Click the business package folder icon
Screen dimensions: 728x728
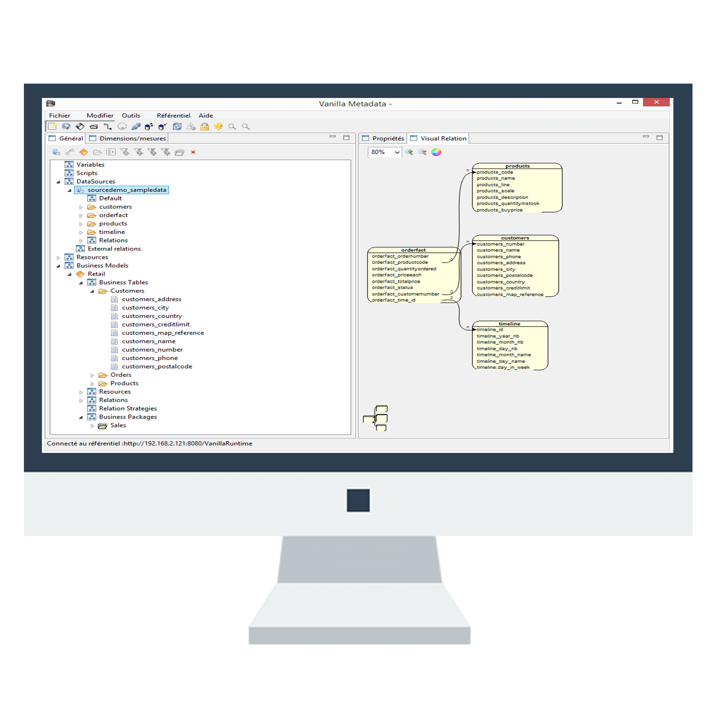[180, 152]
